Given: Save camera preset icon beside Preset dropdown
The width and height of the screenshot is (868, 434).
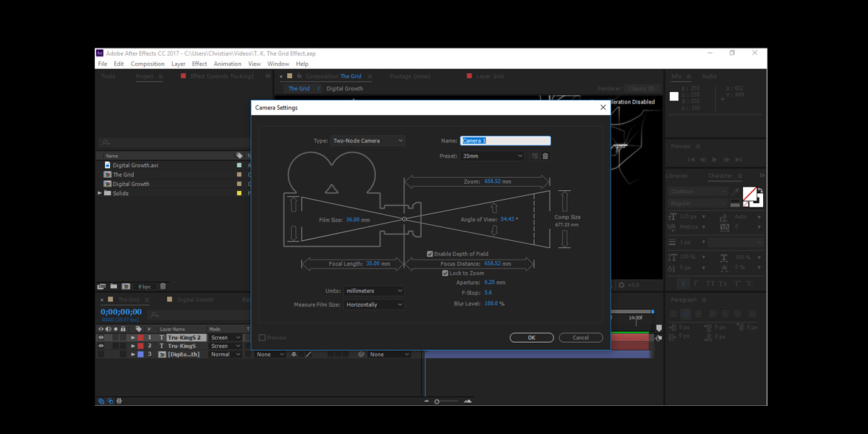Looking at the screenshot, I should [535, 156].
